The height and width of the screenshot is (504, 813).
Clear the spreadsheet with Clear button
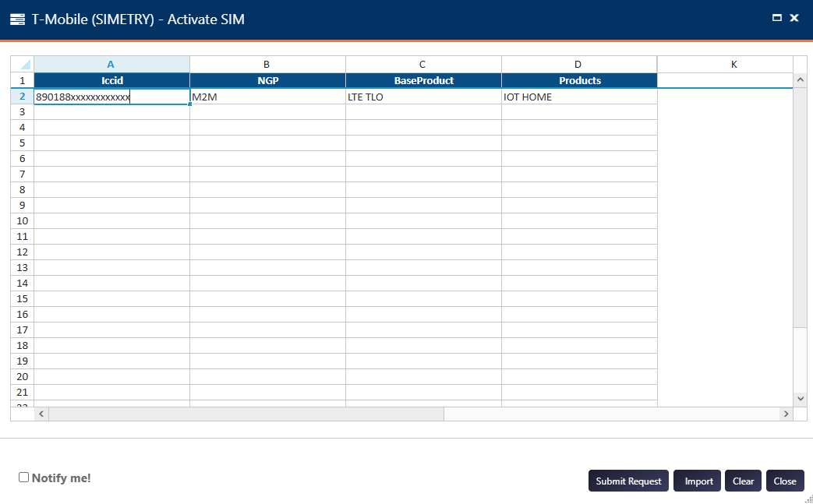743,481
